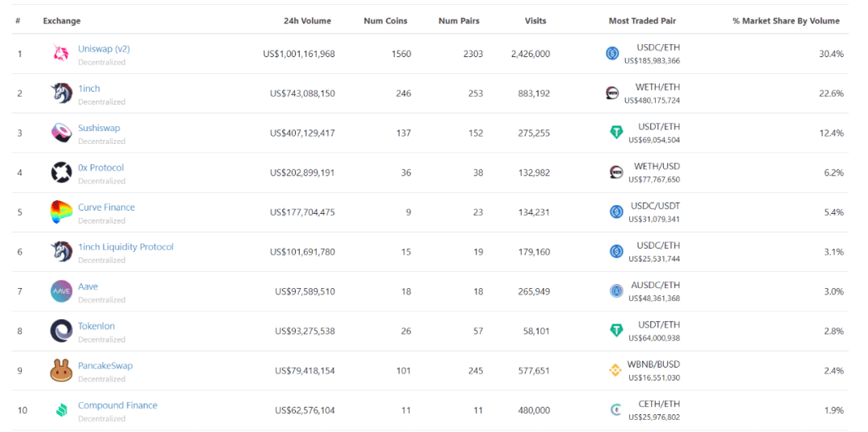Sort by Most Traded Pair column header

642,21
